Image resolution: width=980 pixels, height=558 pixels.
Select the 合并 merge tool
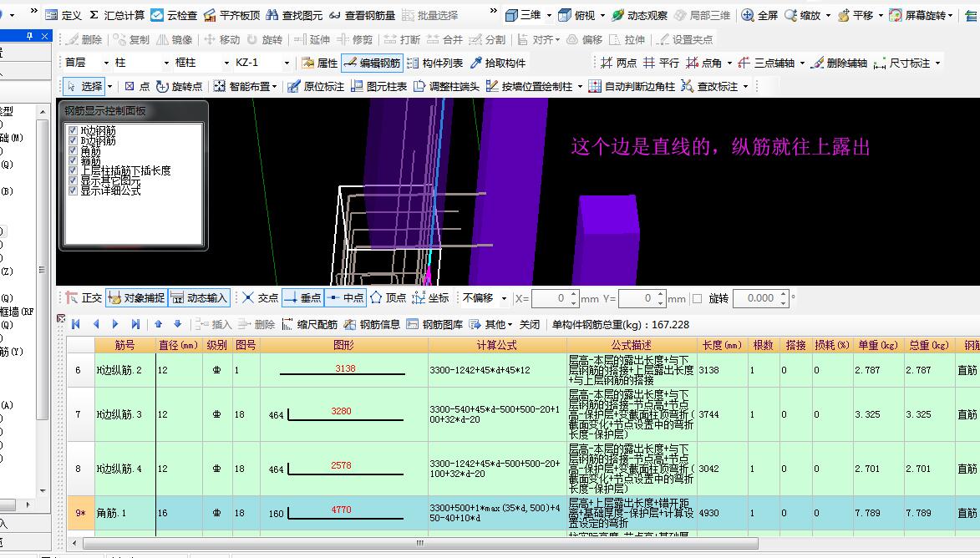click(444, 39)
